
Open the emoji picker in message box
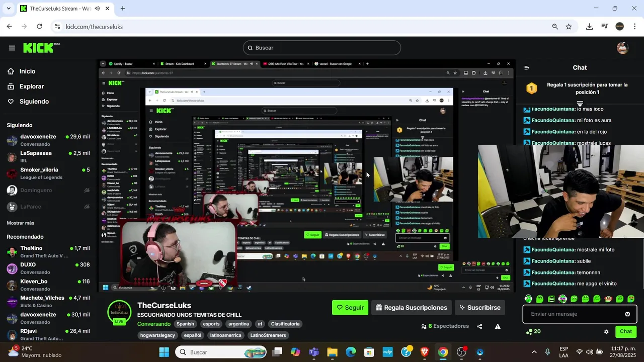(x=627, y=314)
